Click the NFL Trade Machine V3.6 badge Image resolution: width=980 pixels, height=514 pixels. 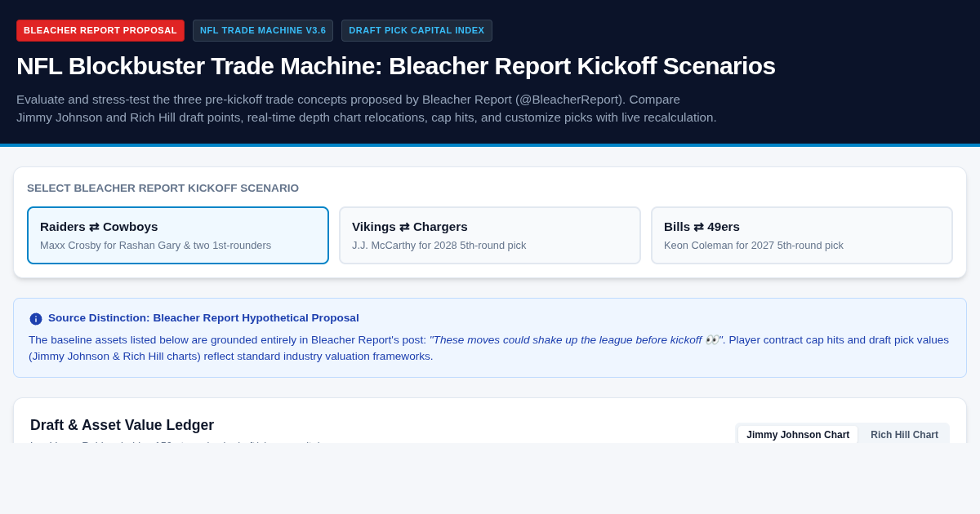pos(263,30)
